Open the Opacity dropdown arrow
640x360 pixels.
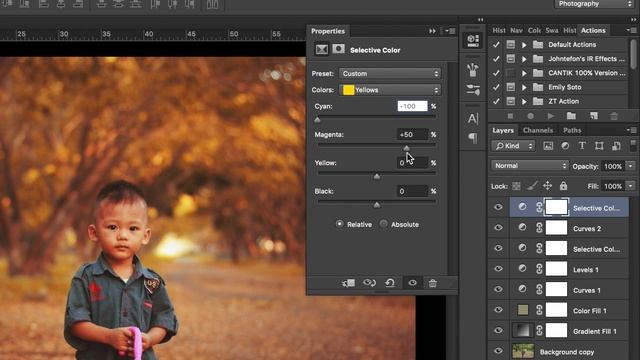coord(631,166)
